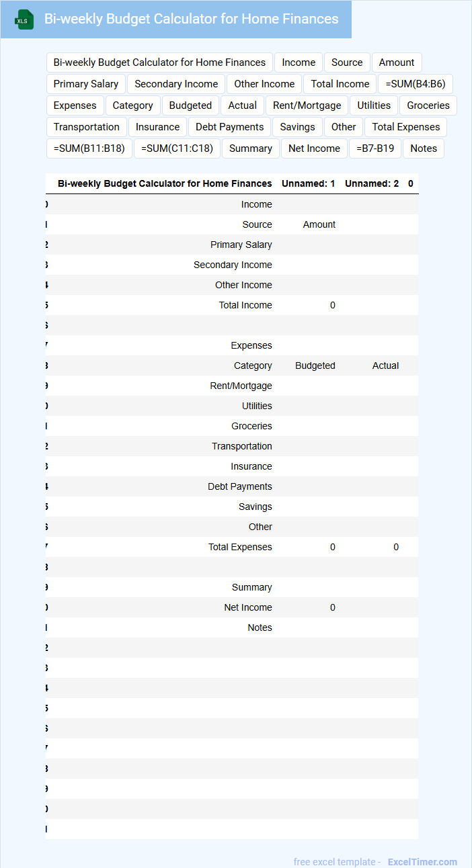Click the Unnamed: 2 column header
The height and width of the screenshot is (868, 472).
[372, 183]
